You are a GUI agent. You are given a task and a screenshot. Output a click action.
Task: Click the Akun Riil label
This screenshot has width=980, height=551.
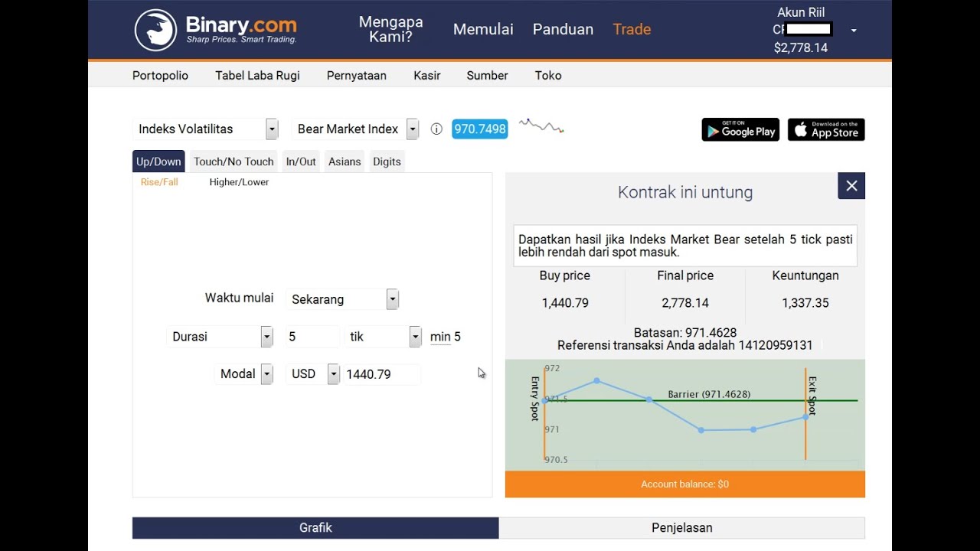click(x=801, y=12)
